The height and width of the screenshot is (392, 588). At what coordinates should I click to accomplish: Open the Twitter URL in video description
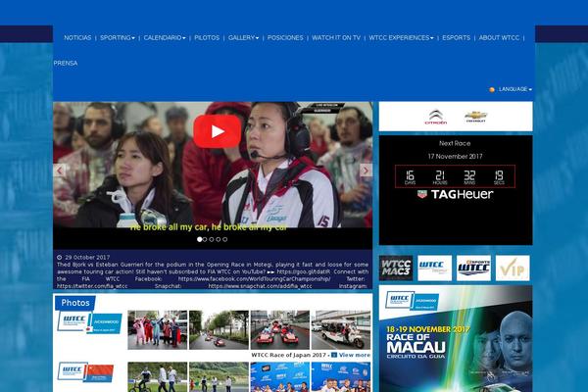click(x=92, y=286)
